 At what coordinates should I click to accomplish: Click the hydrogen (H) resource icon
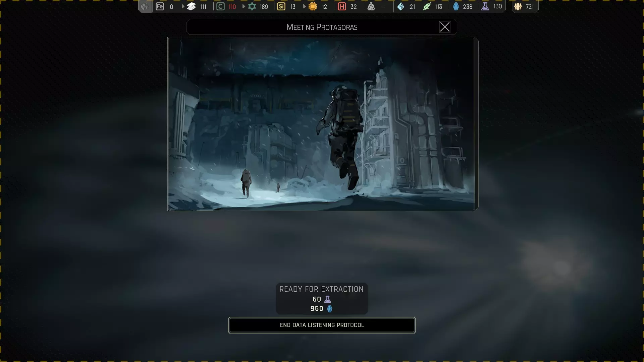[342, 6]
